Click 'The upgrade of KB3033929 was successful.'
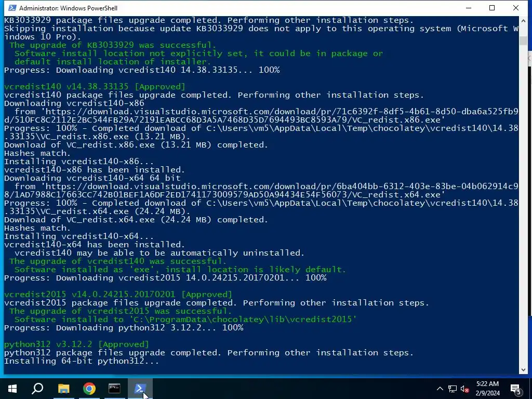This screenshot has width=532, height=399. point(113,45)
